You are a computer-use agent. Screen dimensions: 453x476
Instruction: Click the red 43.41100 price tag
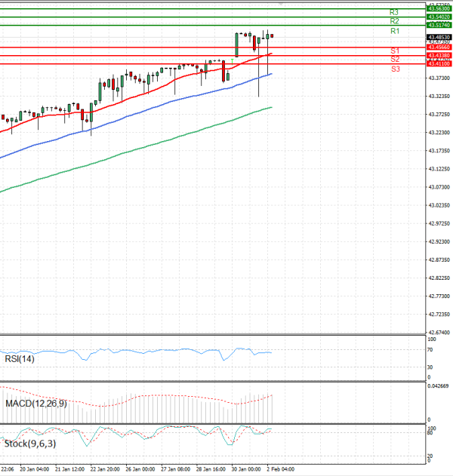[x=439, y=64]
